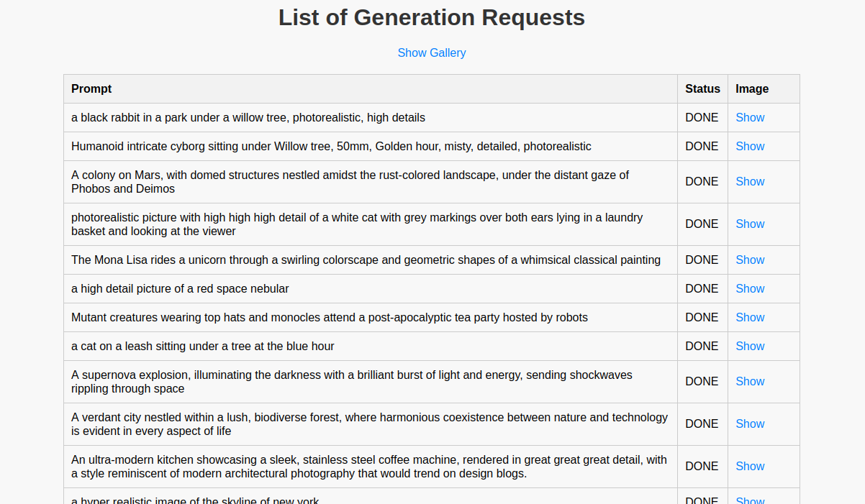Image resolution: width=865 pixels, height=504 pixels.
Task: Show image for colony on Mars prompt
Action: point(750,181)
